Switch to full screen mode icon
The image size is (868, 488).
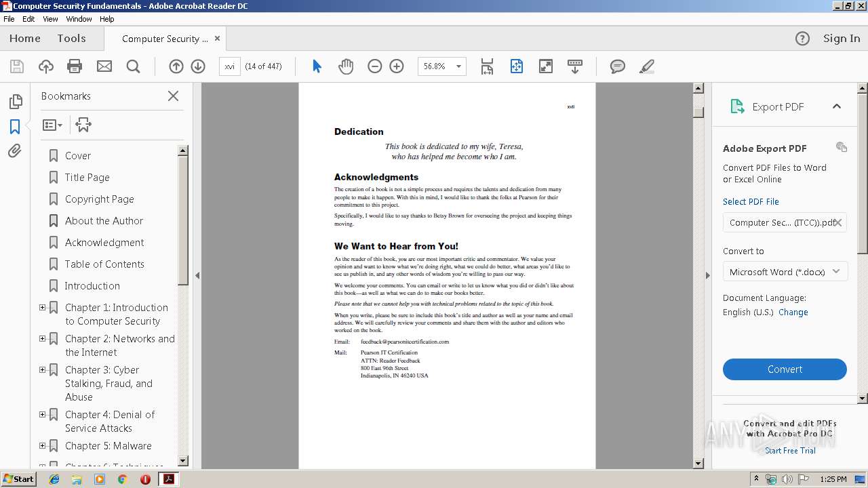coord(546,66)
